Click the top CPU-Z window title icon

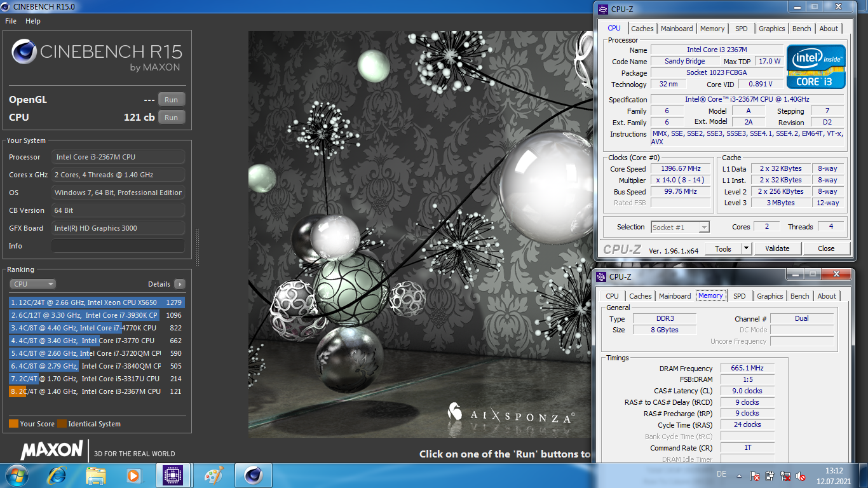[x=603, y=10]
